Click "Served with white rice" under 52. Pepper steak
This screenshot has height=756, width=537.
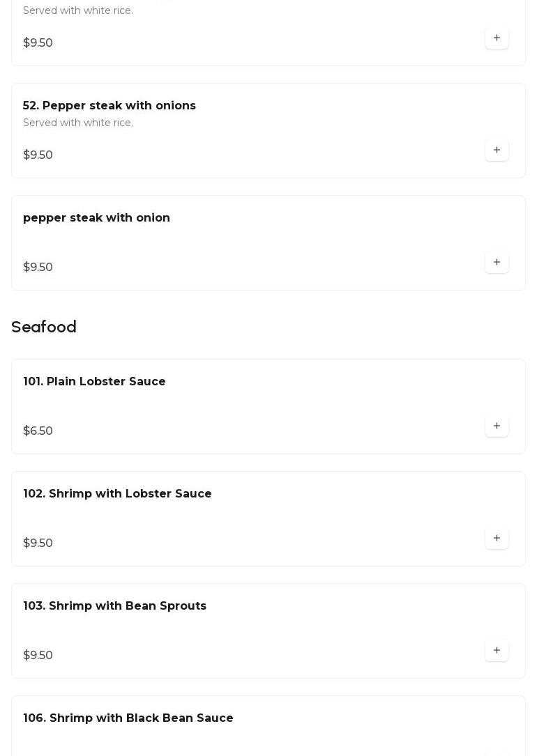click(x=78, y=123)
